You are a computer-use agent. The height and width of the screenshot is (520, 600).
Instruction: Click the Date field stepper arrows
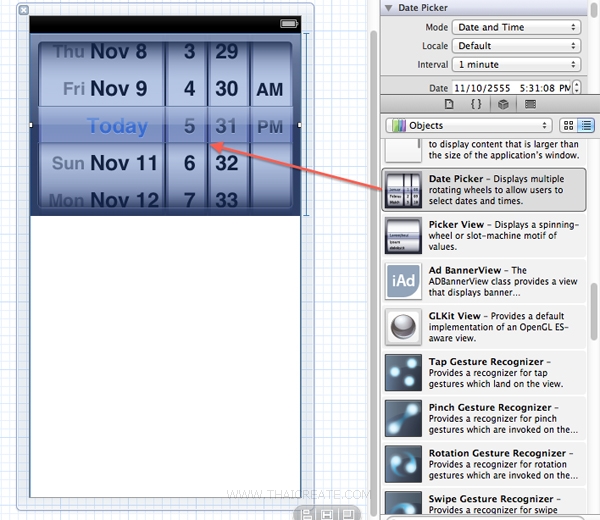pyautogui.click(x=576, y=88)
